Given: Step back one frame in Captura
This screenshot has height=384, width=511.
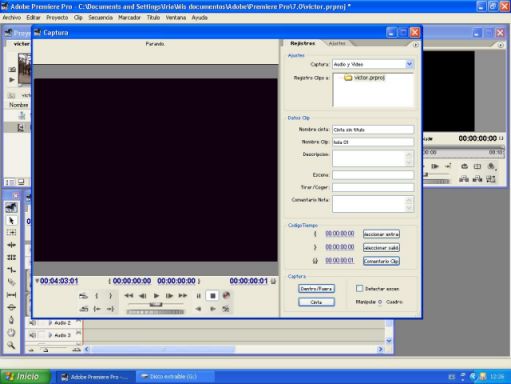Looking at the screenshot, I should point(143,296).
